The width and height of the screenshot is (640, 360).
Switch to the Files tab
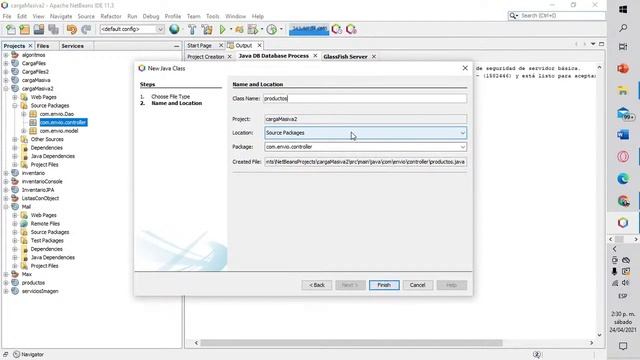(42, 46)
